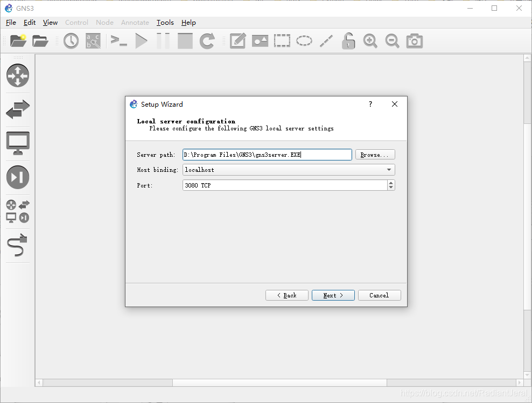Click the Zoom out magnifier icon
This screenshot has width=532, height=403.
(392, 41)
